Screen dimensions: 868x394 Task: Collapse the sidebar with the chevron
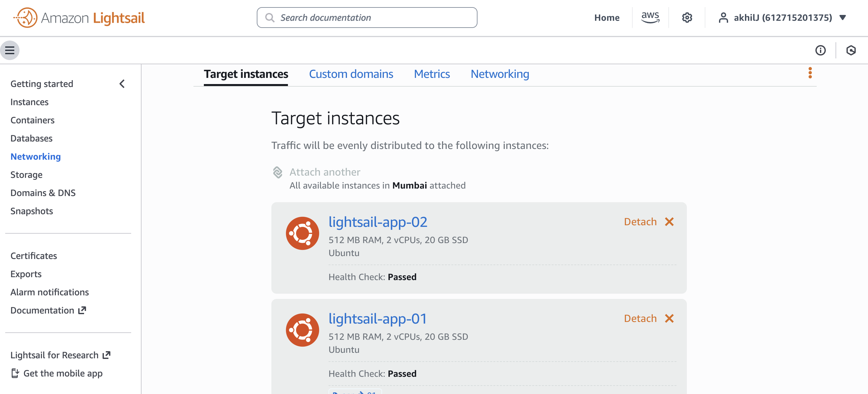click(x=122, y=84)
